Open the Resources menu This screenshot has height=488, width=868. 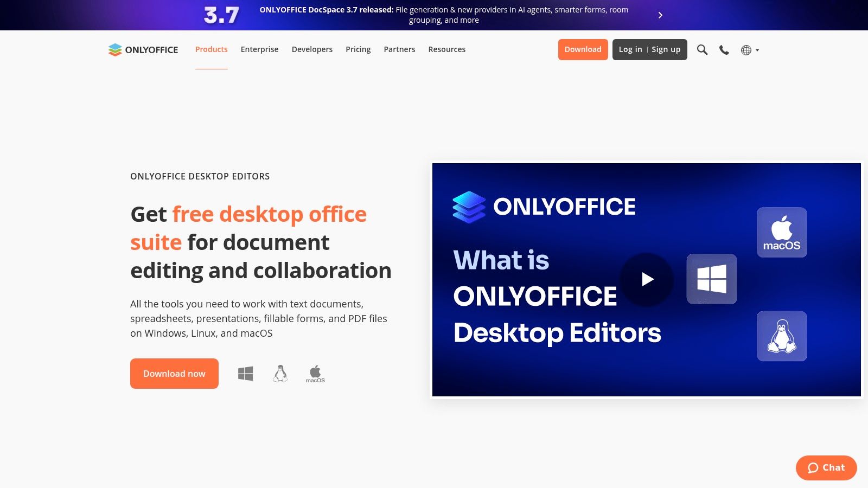pos(447,49)
